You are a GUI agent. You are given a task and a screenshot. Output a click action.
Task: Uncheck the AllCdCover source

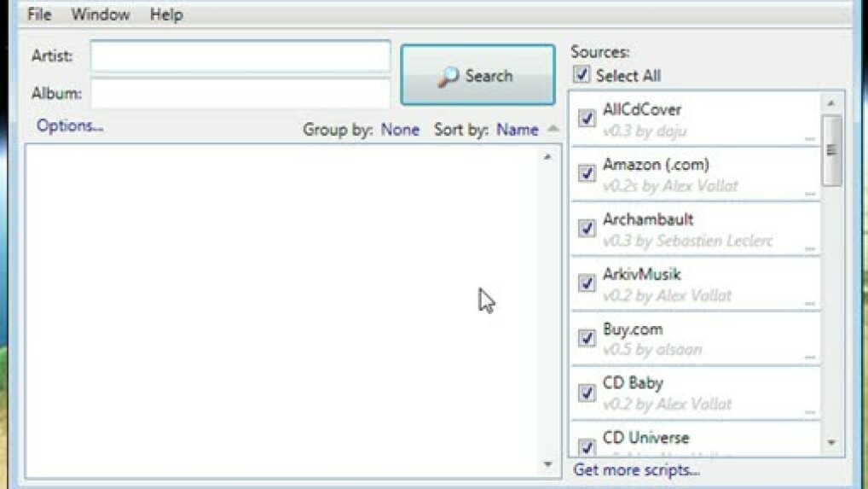(587, 118)
